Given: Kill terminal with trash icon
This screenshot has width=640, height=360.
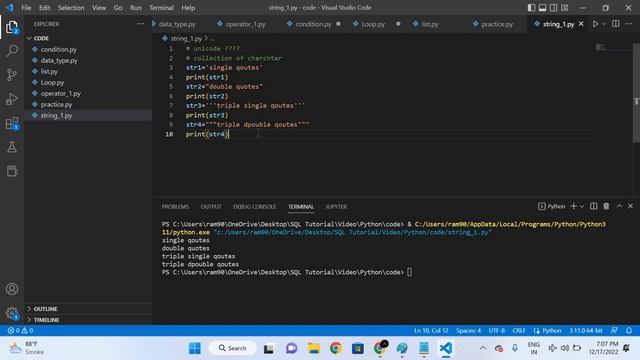Looking at the screenshot, I should point(606,207).
